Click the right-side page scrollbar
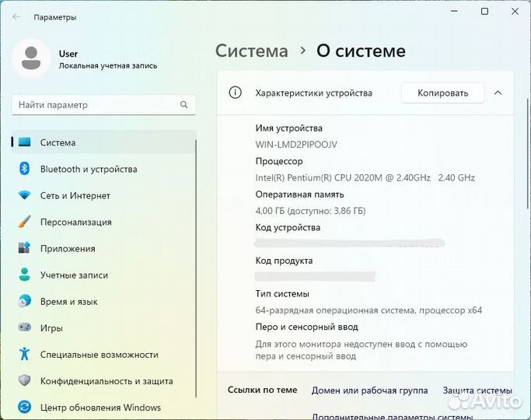 [x=528, y=152]
